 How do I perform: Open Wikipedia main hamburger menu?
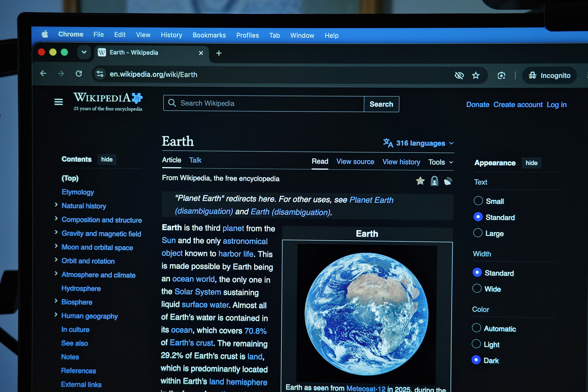(x=59, y=102)
